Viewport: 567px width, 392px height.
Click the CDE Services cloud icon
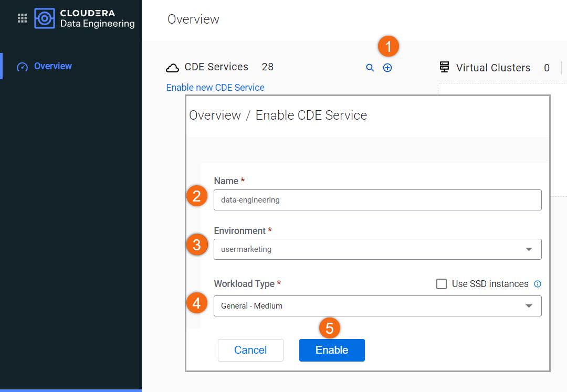coord(173,68)
